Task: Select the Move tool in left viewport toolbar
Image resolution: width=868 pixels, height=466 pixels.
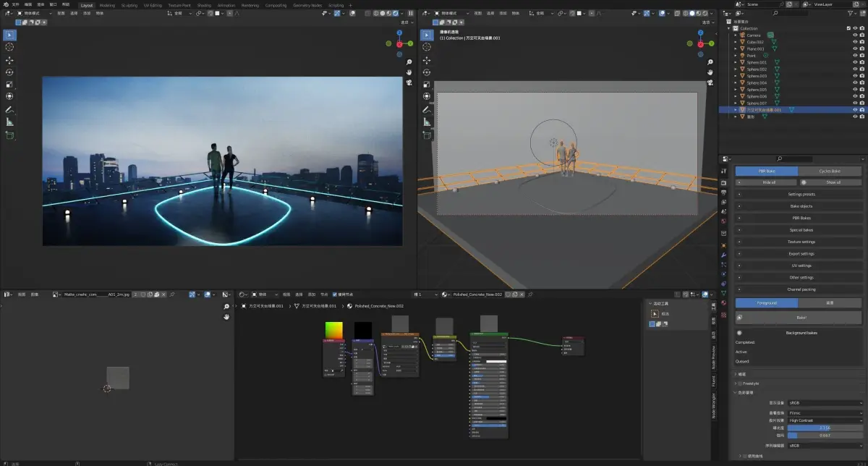Action: coord(9,60)
